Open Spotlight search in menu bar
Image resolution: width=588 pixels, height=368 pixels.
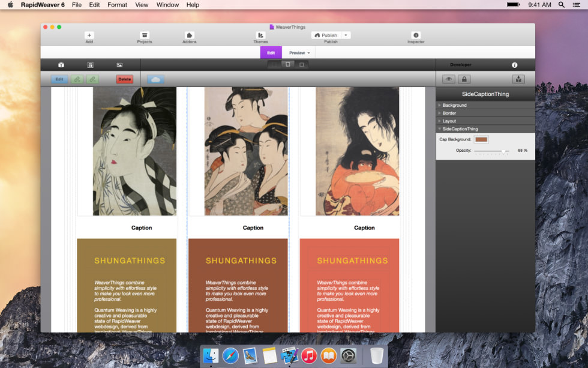(562, 4)
